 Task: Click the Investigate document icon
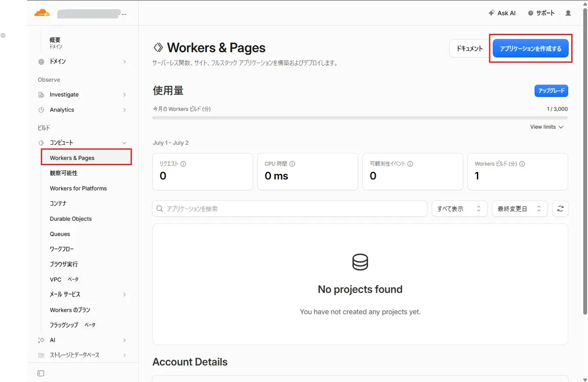pos(41,94)
